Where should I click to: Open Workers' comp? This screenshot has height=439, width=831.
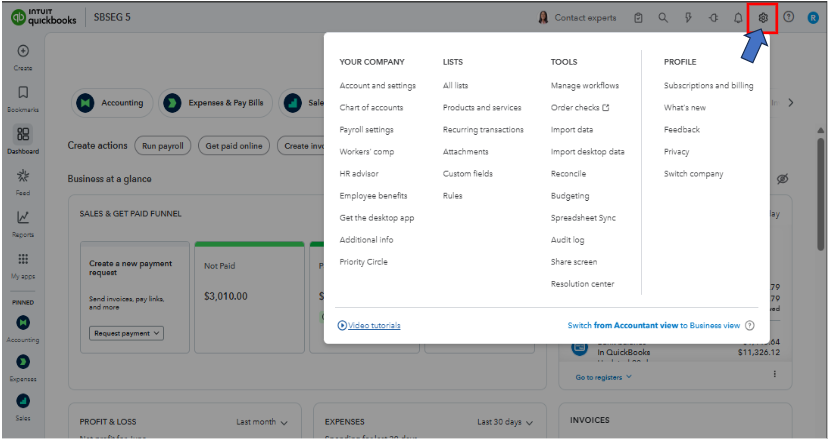coord(366,152)
